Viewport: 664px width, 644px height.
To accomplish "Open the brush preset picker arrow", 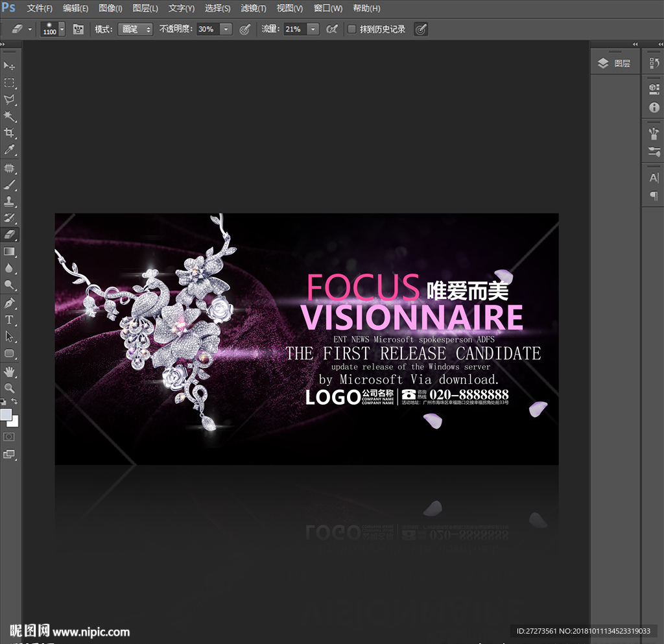I will coord(62,29).
